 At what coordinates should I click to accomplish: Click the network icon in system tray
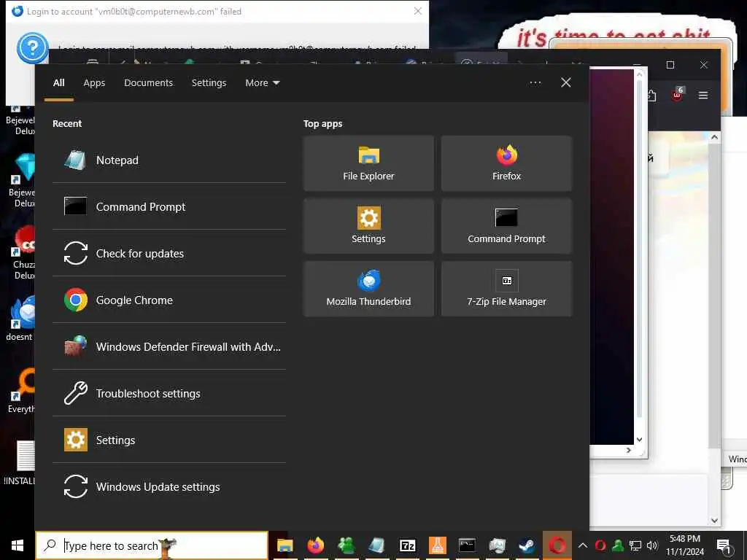(x=635, y=545)
